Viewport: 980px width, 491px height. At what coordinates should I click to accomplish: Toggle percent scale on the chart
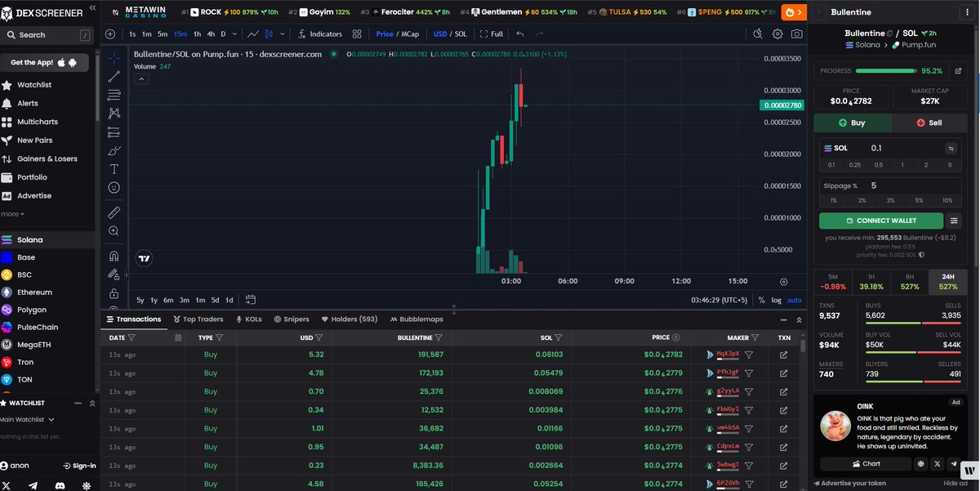pos(762,300)
